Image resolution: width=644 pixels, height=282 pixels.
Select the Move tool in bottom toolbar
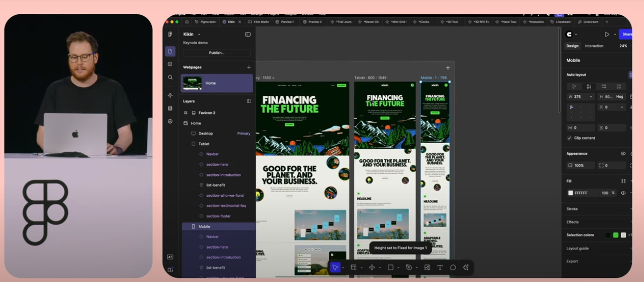(335, 267)
